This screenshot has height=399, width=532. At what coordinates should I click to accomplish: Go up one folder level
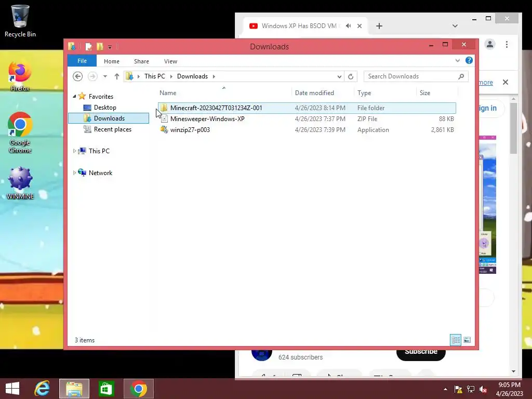[x=117, y=76]
